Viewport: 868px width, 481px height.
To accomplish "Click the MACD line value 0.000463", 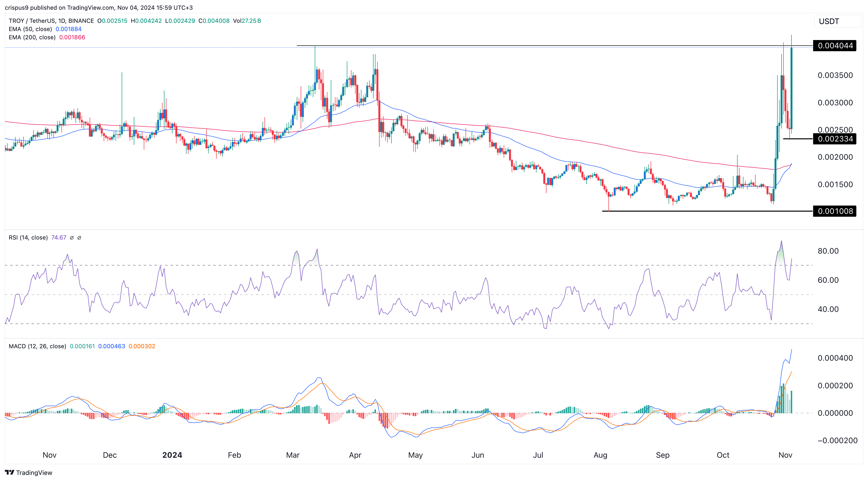I will [111, 346].
